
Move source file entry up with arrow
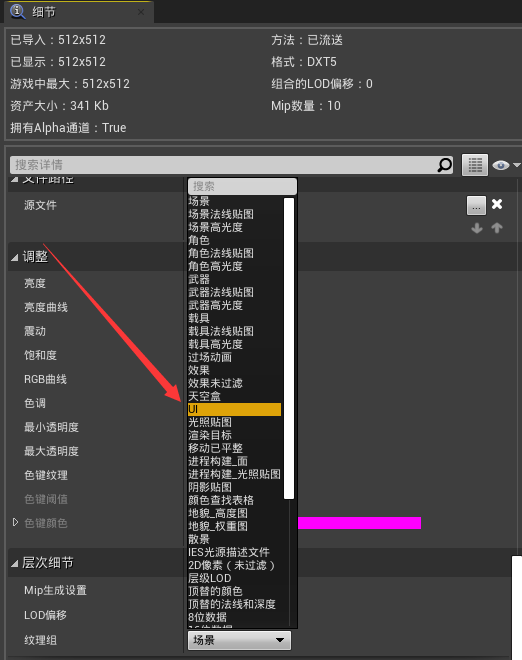click(497, 228)
